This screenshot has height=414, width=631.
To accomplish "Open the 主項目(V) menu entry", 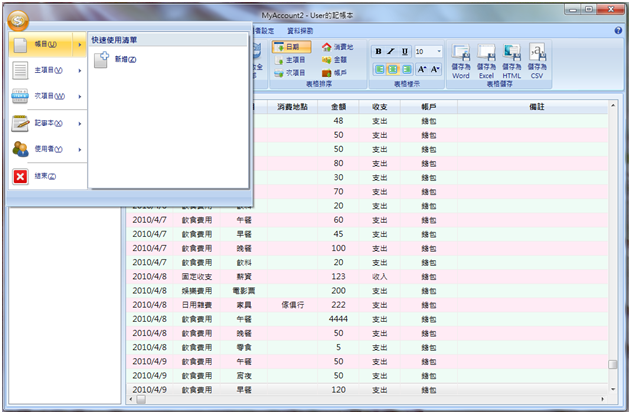I will coord(47,70).
